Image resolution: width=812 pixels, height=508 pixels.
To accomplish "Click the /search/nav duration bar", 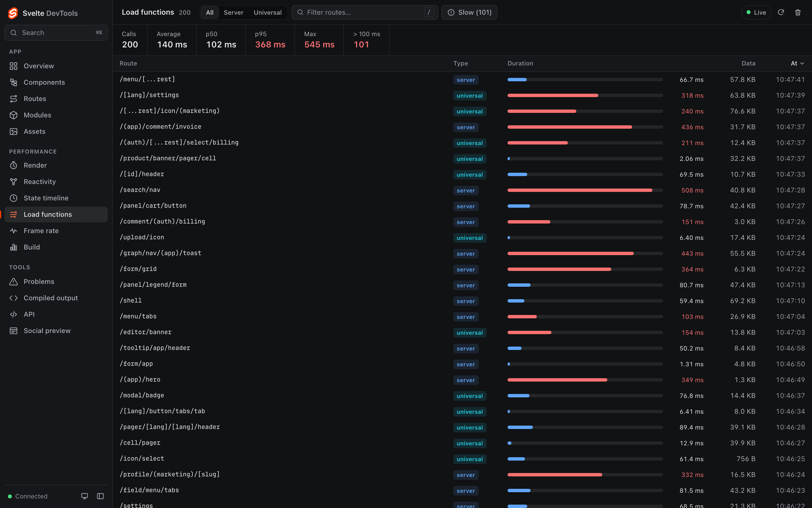I will coord(585,190).
